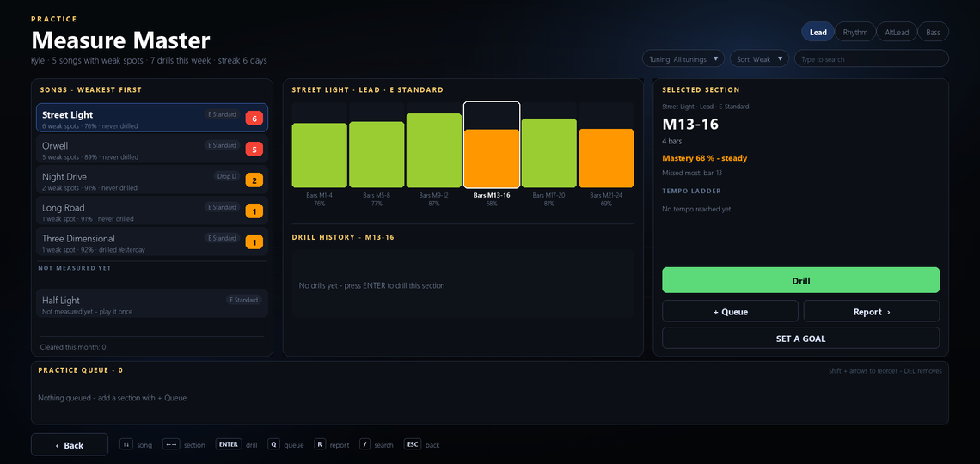Screen dimensions: 980x464
Task: Click the ENTER drill key hint
Action: tap(236, 444)
